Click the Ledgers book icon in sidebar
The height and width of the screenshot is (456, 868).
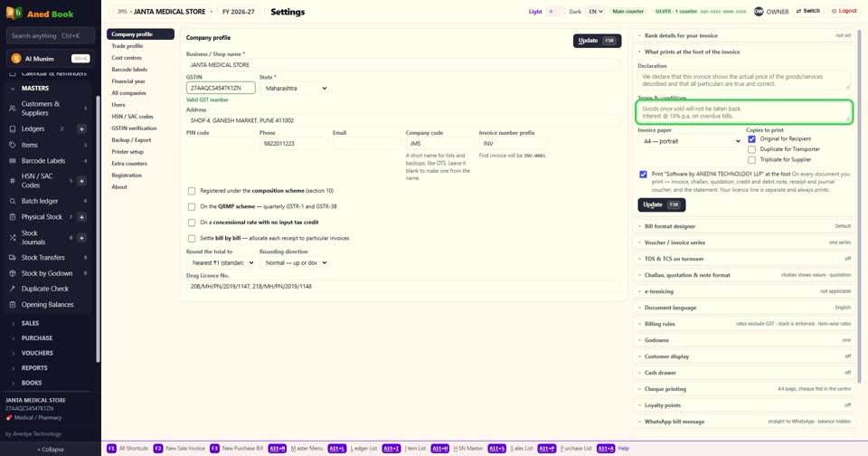tap(12, 128)
